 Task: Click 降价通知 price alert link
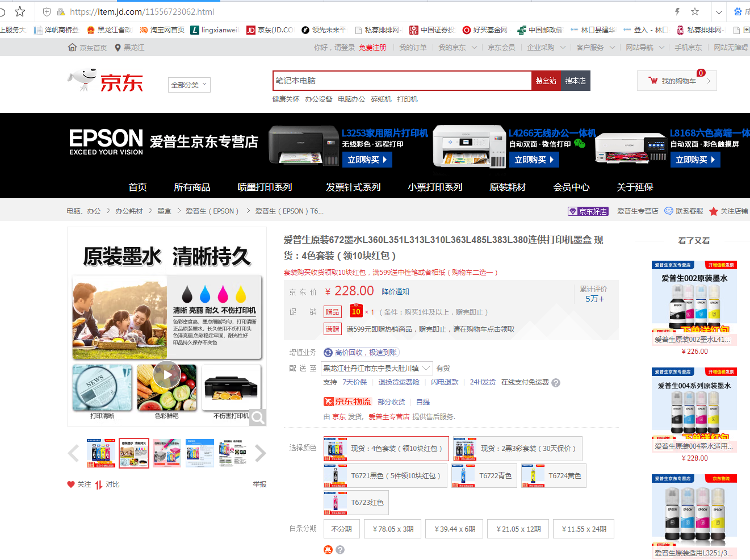tap(395, 291)
